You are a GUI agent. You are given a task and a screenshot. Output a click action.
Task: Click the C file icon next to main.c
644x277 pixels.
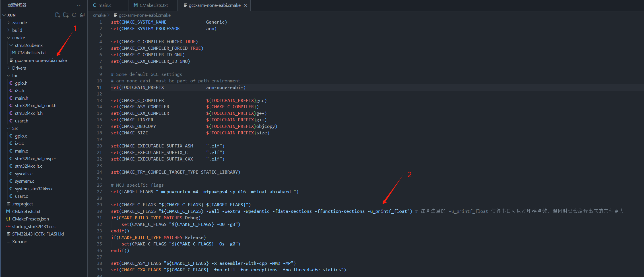(11, 151)
